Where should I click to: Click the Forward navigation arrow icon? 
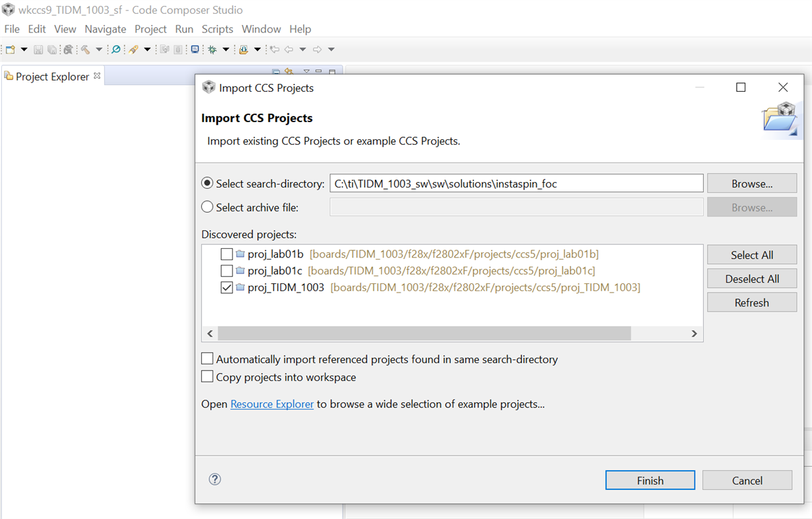click(318, 50)
